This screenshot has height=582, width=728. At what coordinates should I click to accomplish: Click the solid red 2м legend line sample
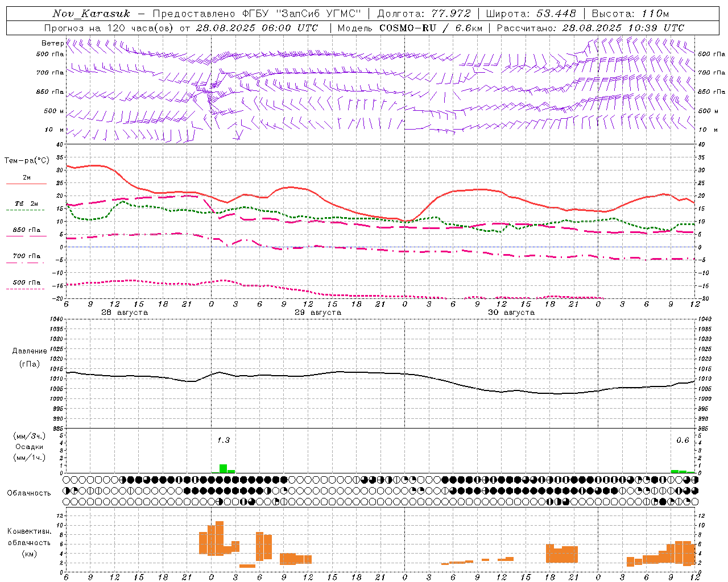click(26, 184)
